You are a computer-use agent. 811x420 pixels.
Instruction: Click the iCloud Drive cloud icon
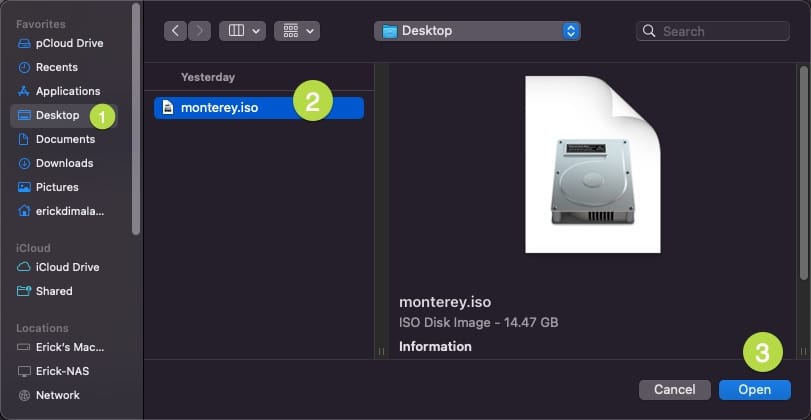24,267
